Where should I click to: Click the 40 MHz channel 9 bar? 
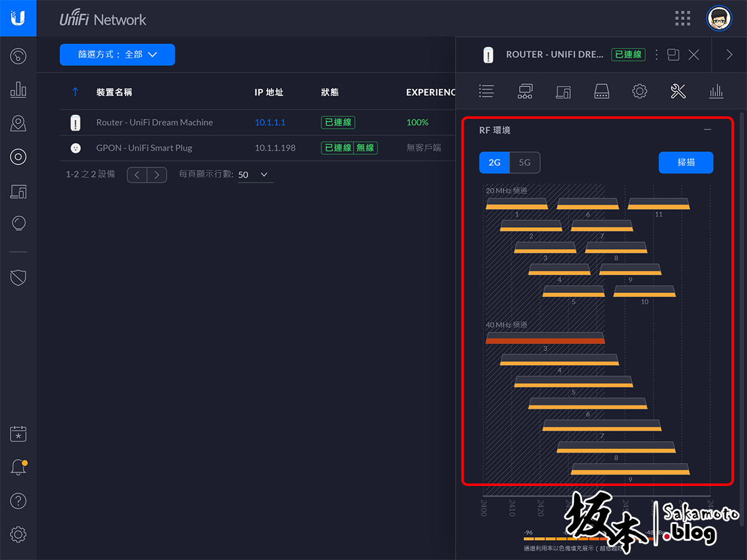[x=630, y=469]
